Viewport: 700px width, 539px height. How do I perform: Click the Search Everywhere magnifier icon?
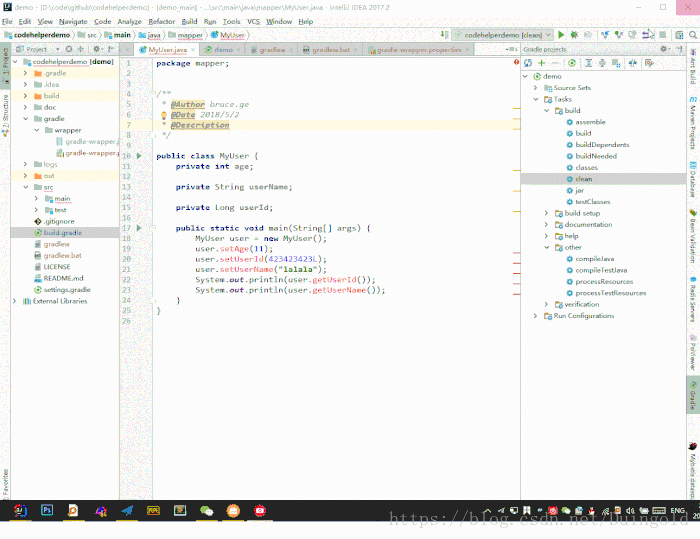coord(693,35)
